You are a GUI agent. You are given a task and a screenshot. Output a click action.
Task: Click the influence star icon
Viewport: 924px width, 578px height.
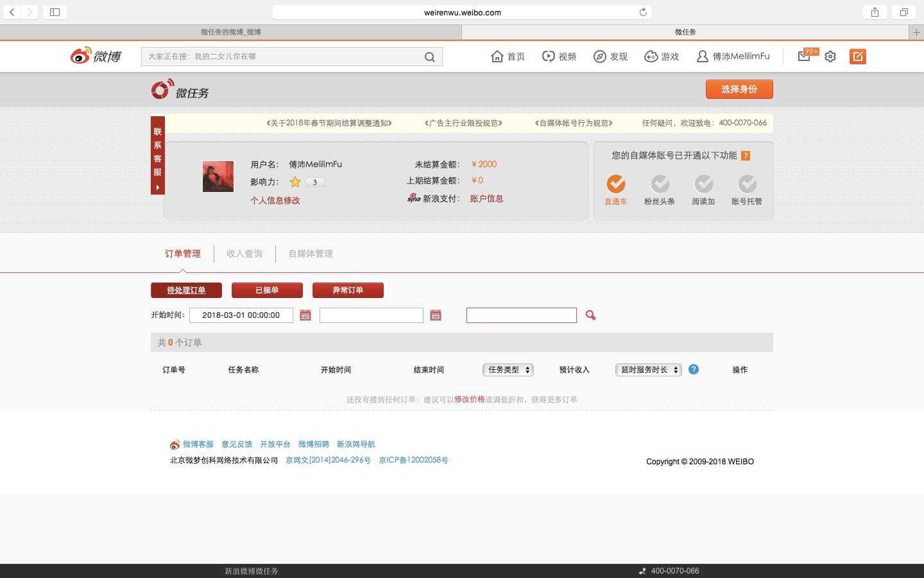tap(295, 182)
